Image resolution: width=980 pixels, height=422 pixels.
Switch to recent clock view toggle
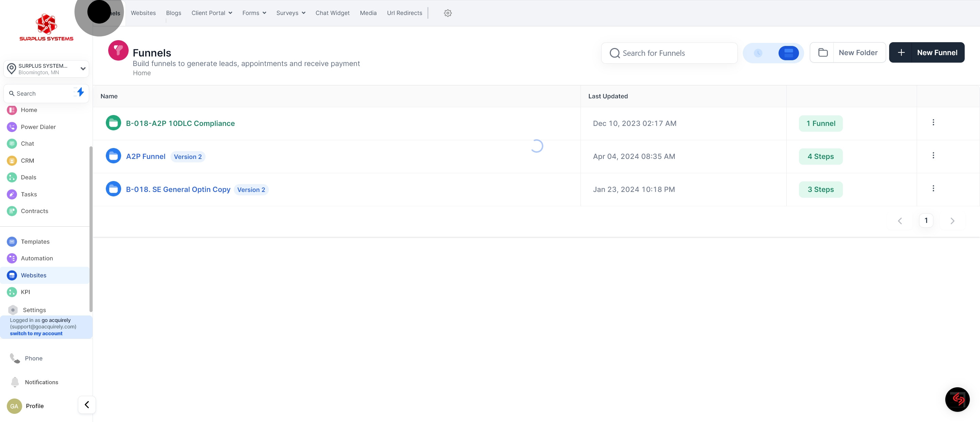point(758,53)
